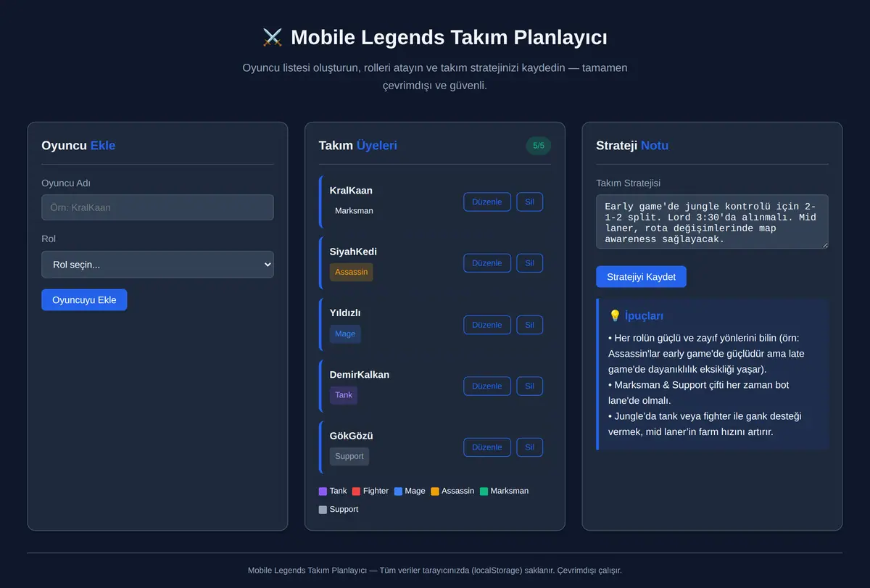The width and height of the screenshot is (870, 588).
Task: Save strategy with Stratejiyi Kaydet button
Action: point(641,277)
